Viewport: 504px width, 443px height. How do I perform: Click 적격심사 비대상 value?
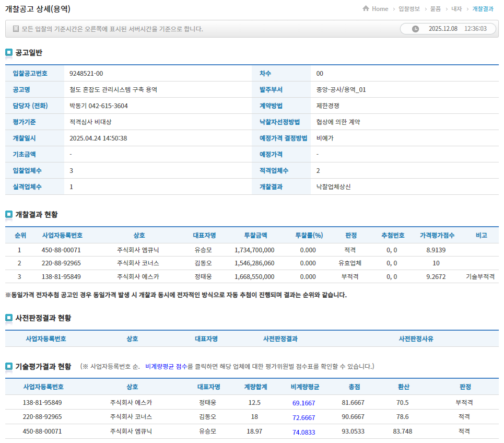click(90, 122)
